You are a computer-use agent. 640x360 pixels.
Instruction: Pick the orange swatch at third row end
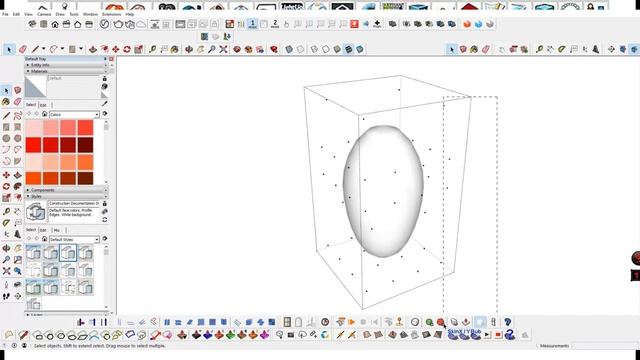pos(85,162)
